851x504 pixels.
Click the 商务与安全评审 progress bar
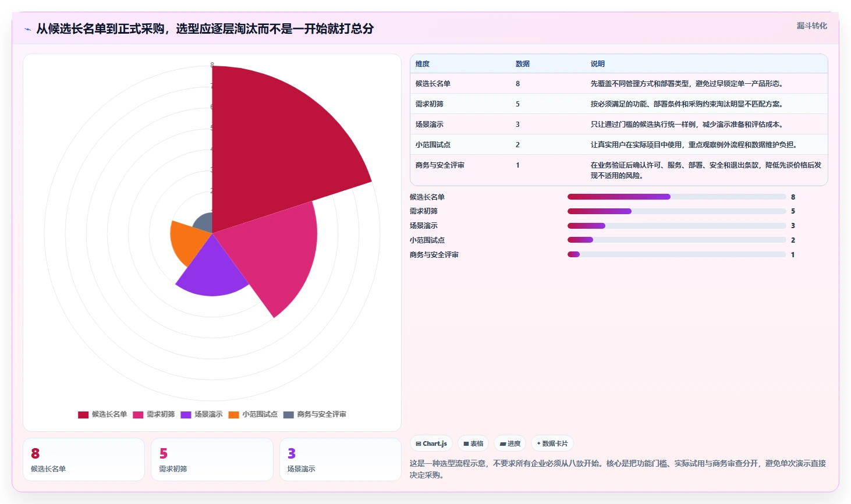tap(676, 254)
